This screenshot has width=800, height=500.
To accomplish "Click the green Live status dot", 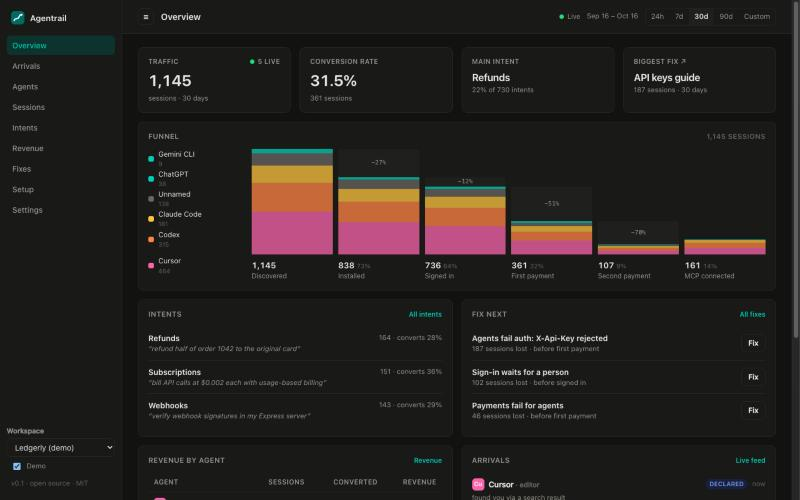I will coord(561,17).
